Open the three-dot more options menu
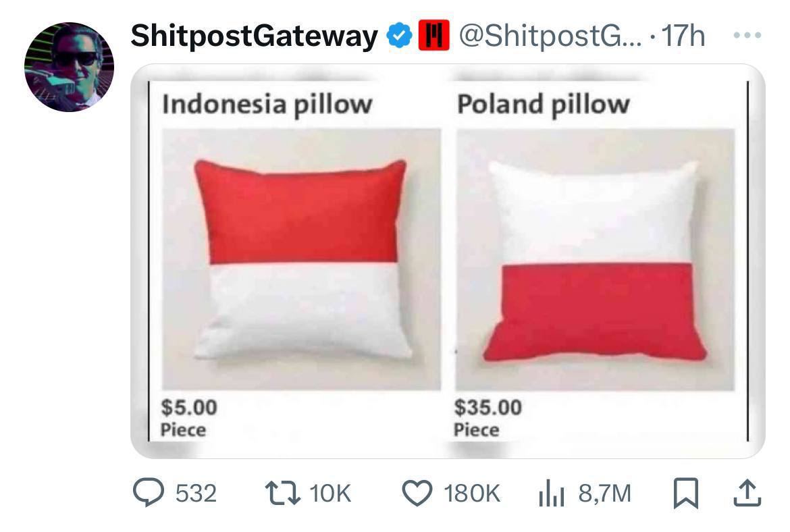Screen dimensions: 790x532 (x=747, y=35)
